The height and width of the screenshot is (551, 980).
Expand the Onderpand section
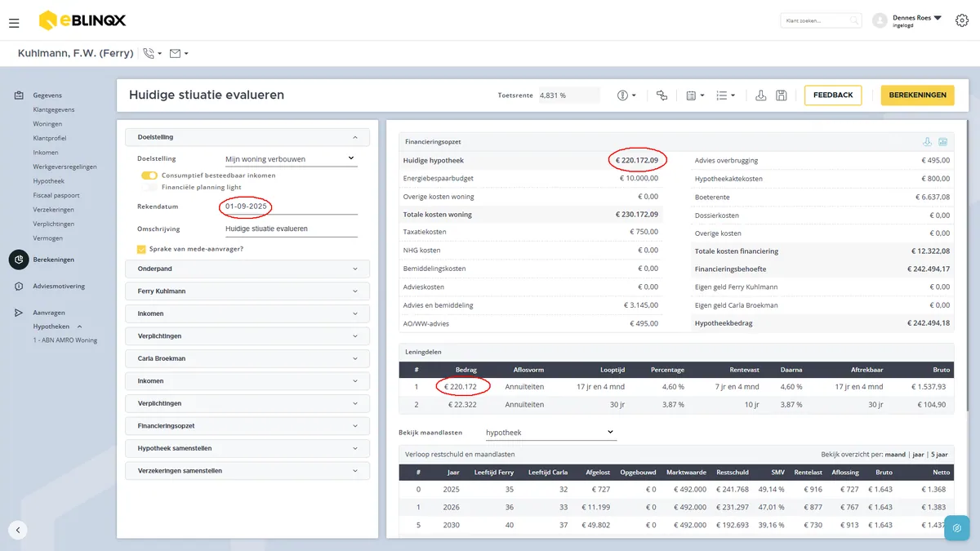pyautogui.click(x=247, y=269)
